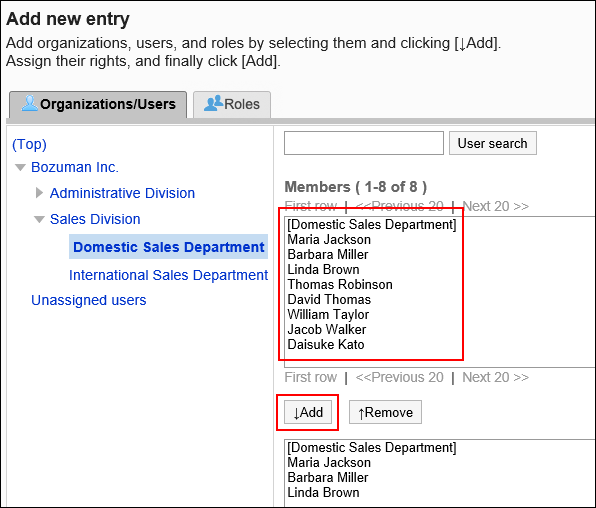Screen dimensions: 596x508
Task: Collapse the Sales Division node
Action: point(39,219)
